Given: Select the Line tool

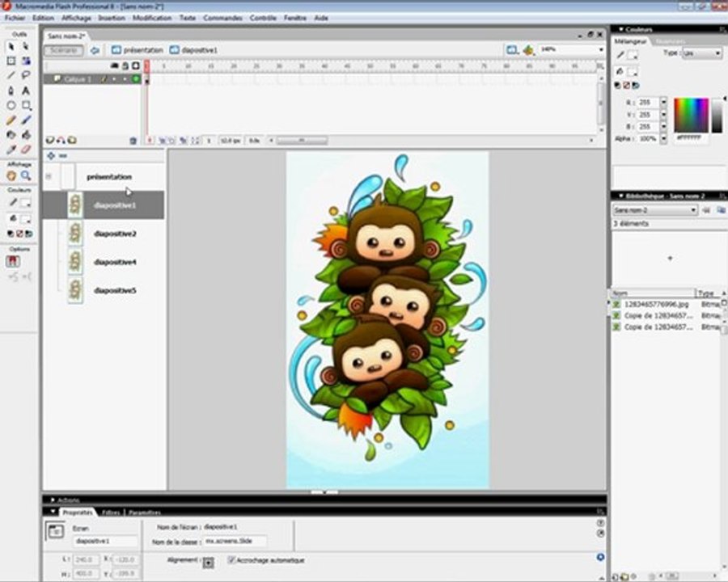Looking at the screenshot, I should [x=11, y=76].
